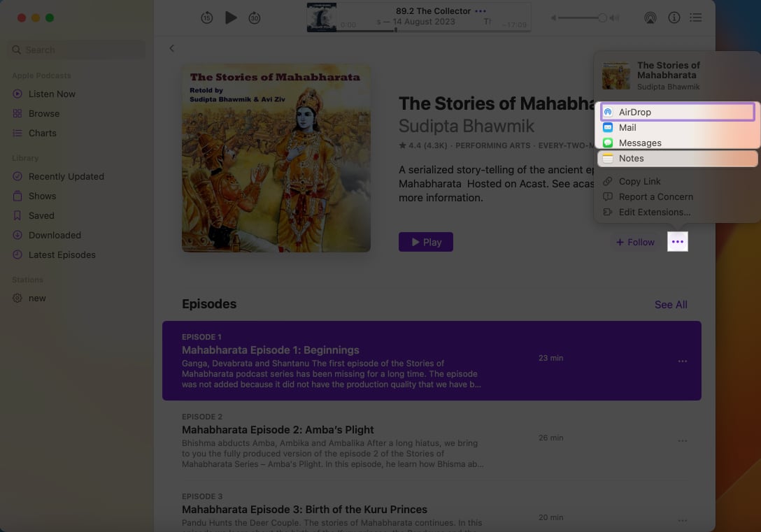Image resolution: width=761 pixels, height=532 pixels.
Task: Share via Mail menu item
Action: (x=678, y=127)
